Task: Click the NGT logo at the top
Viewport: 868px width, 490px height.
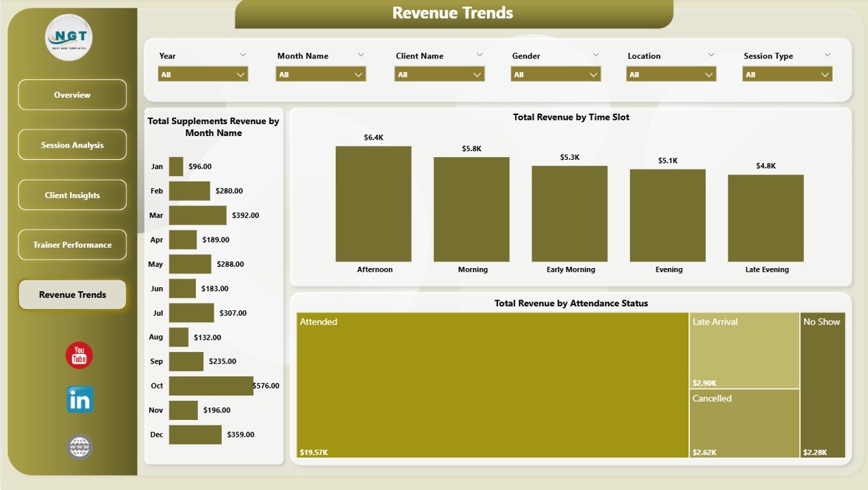Action: (x=68, y=37)
